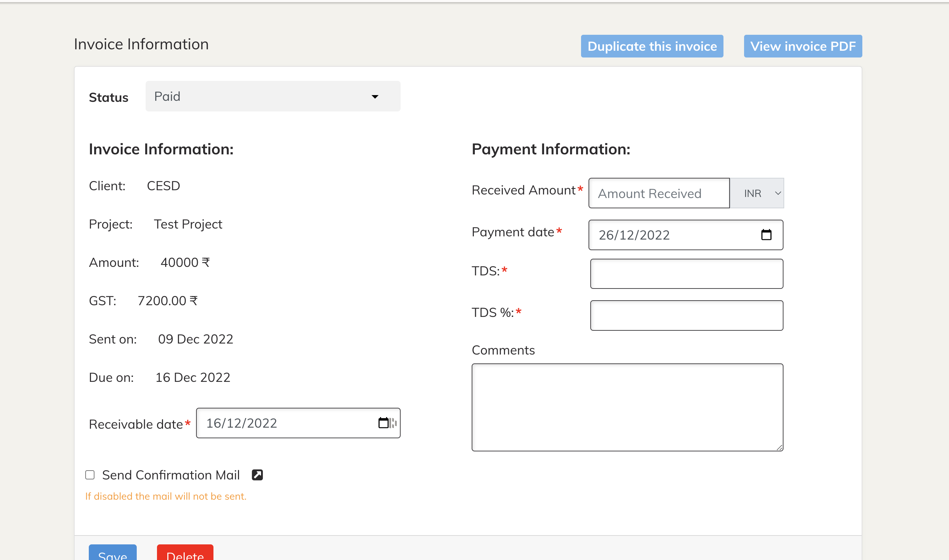Open the calendar picker for Receivable date
Screen dimensions: 949x560
click(384, 423)
